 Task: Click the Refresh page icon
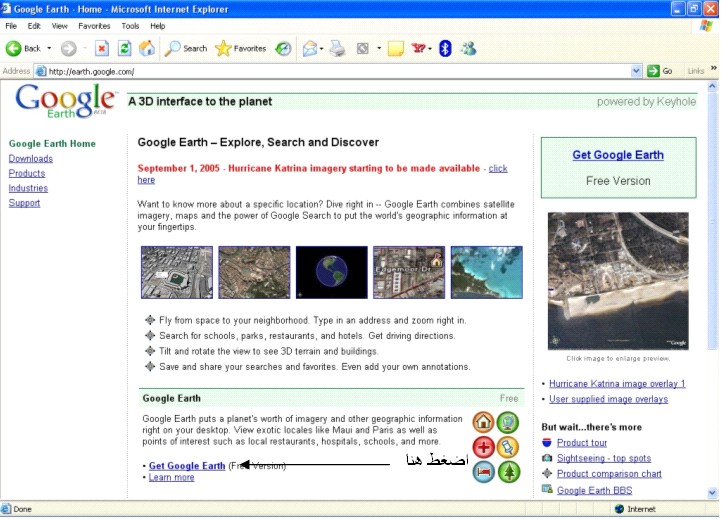pos(125,48)
